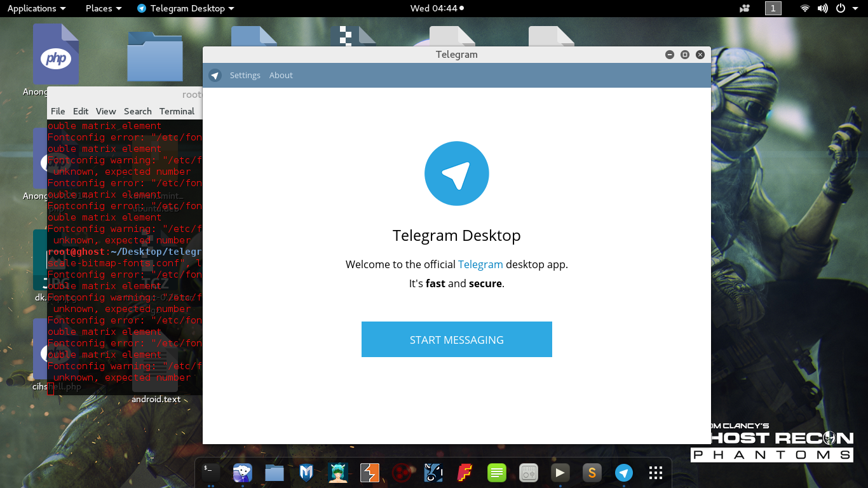Open the Search menu in the terminal window

(138, 111)
